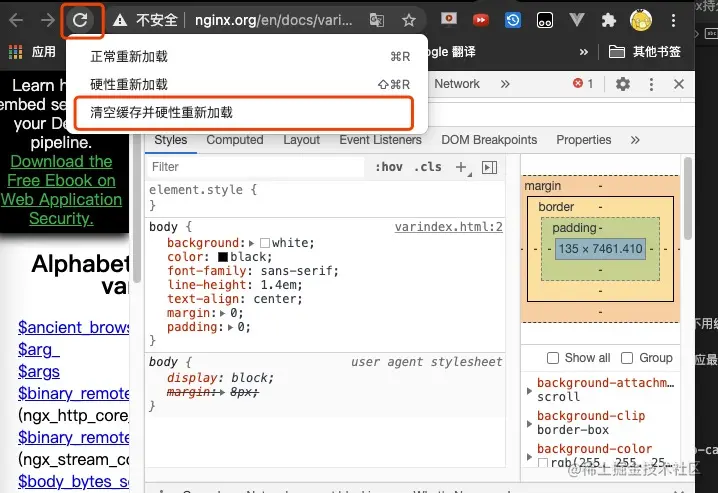Image resolution: width=718 pixels, height=493 pixels.
Task: Click the DevTools sidebar vertical scrollbar
Action: click(687, 198)
